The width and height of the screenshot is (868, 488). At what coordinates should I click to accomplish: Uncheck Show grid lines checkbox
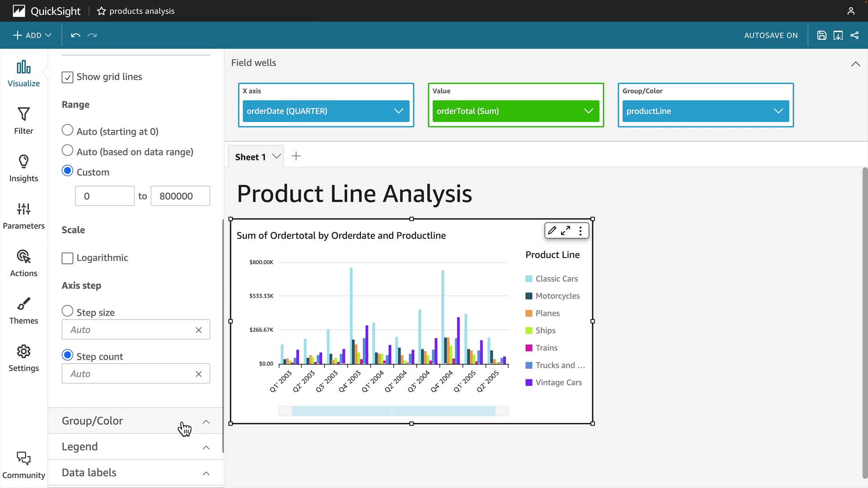tap(67, 77)
